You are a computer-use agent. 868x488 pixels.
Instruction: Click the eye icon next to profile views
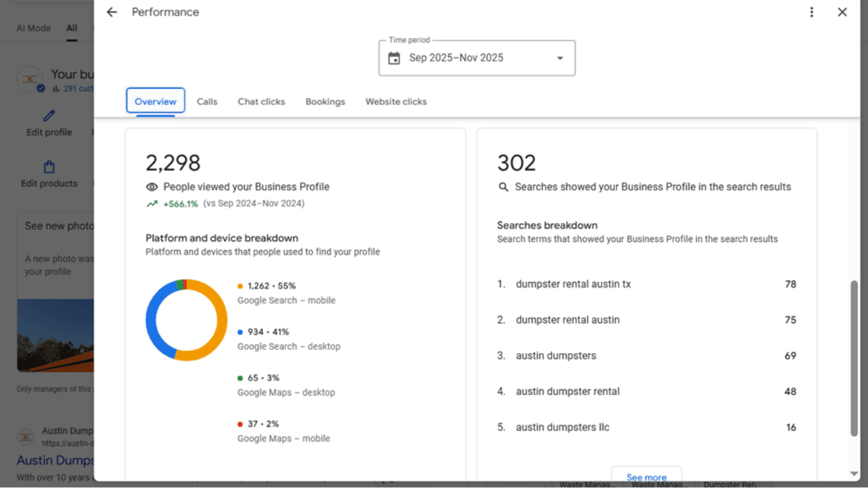coord(152,187)
